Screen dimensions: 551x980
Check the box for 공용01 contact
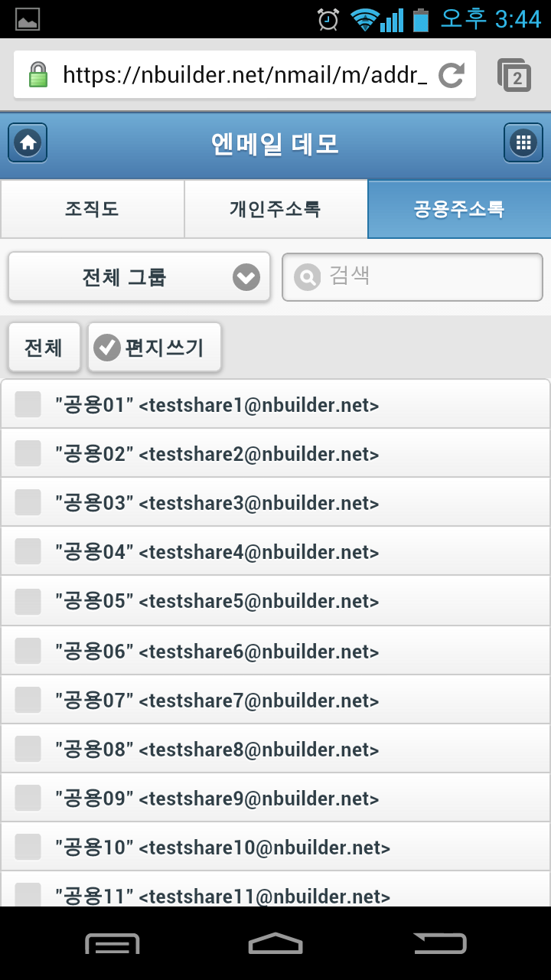28,404
